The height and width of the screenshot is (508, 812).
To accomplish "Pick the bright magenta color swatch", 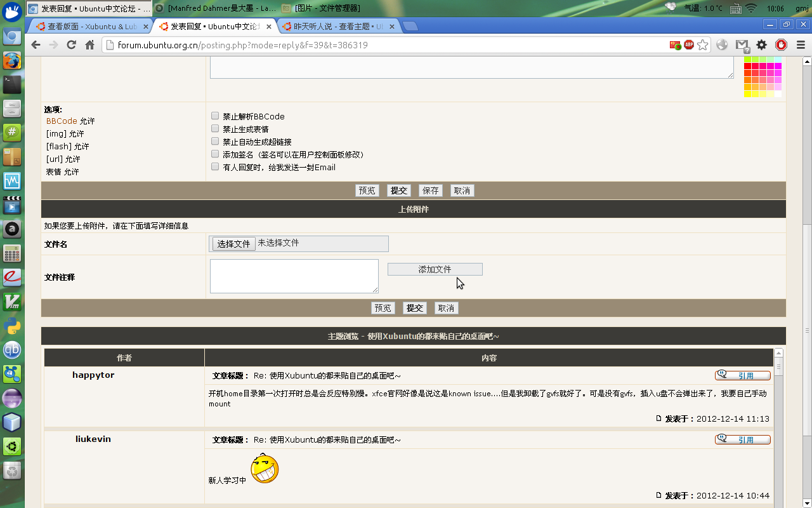I will point(778,66).
